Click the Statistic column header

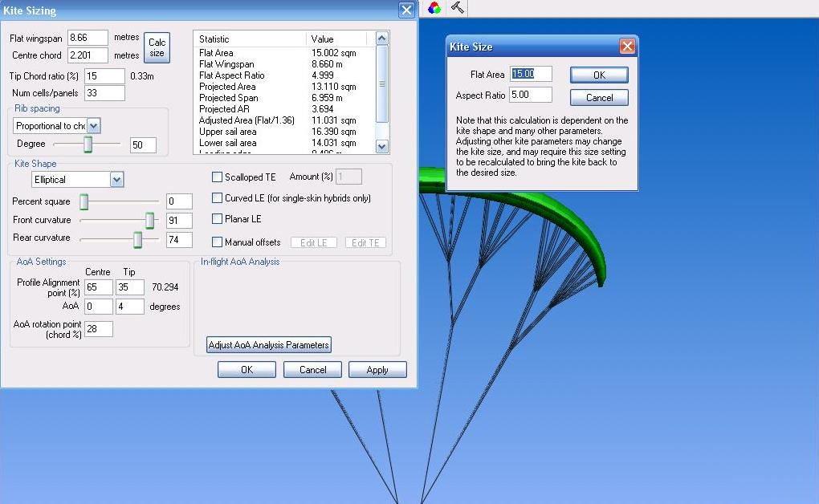coord(251,39)
